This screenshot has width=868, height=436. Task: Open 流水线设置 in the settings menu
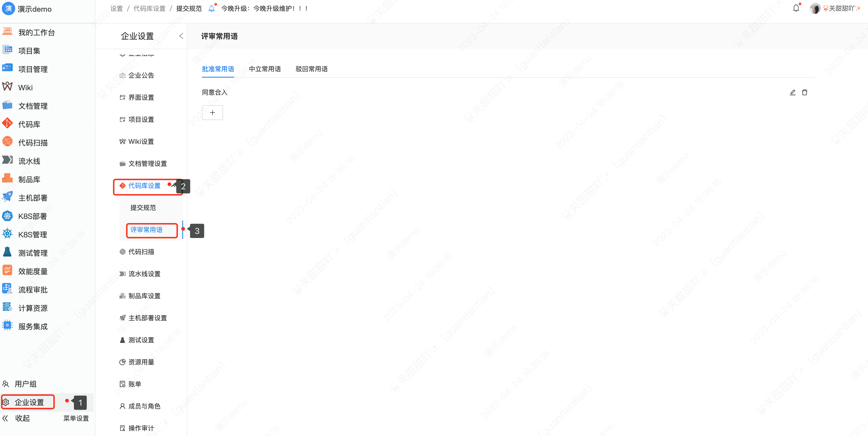coord(144,274)
